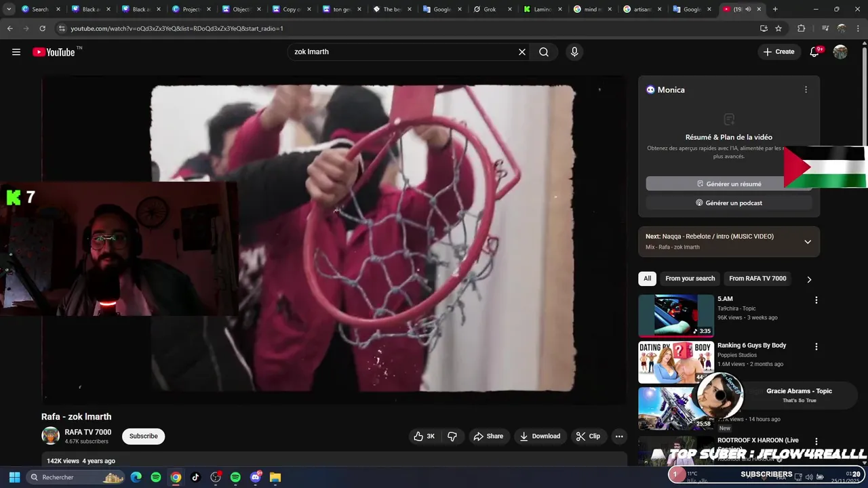The width and height of the screenshot is (868, 488).
Task: Clear the search box text
Action: (x=522, y=52)
